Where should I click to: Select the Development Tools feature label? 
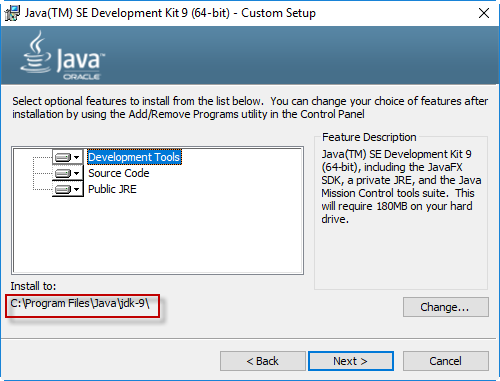coord(134,157)
